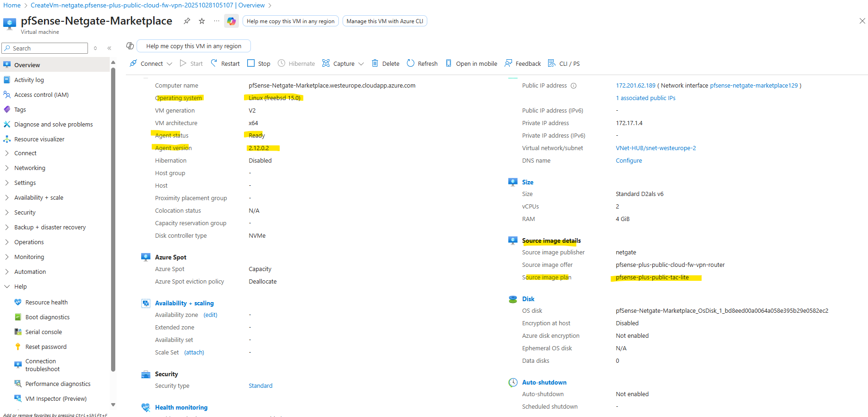This screenshot has height=417, width=868.
Task: Open the Availability + scaling heading link
Action: pyautogui.click(x=184, y=303)
